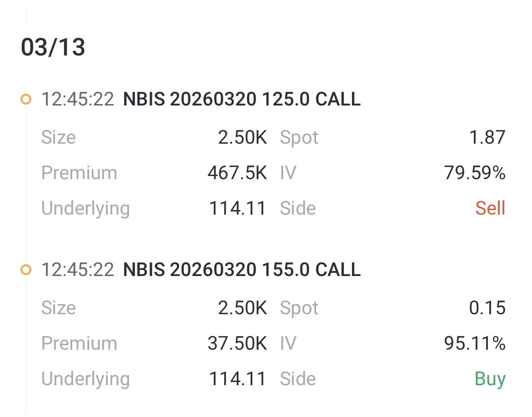Click the orange marker beside 155.0 CALL trade
The width and height of the screenshot is (532, 417).
click(x=26, y=270)
